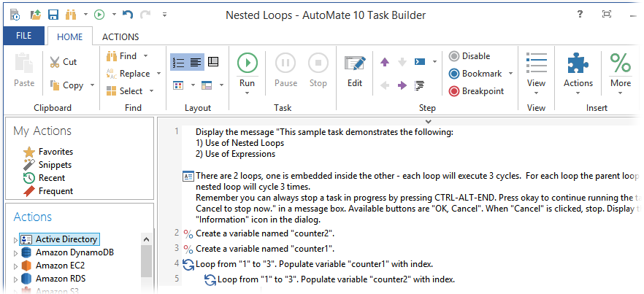Click the window panes layout icon
This screenshot has width=644, height=294.
pyautogui.click(x=207, y=85)
